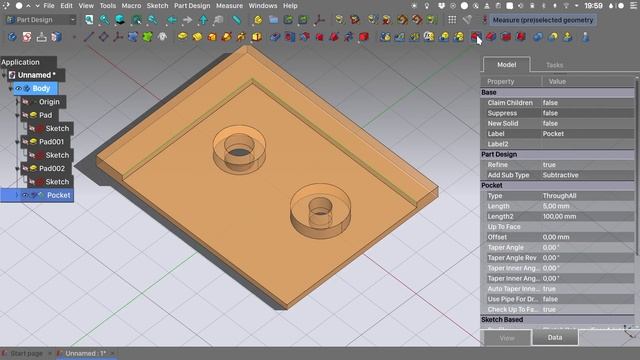Viewport: 640px width, 360px height.
Task: Click the Fit All view icon
Action: pyautogui.click(x=89, y=20)
